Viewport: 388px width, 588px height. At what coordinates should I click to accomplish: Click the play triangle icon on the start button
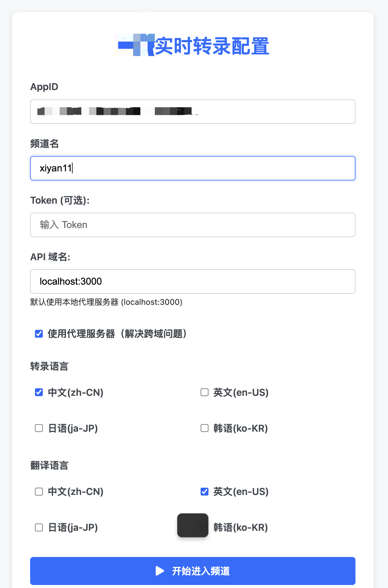pos(159,571)
